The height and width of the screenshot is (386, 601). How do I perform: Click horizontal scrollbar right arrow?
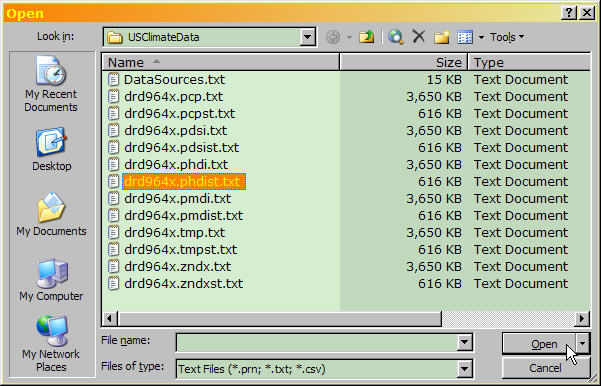582,318
